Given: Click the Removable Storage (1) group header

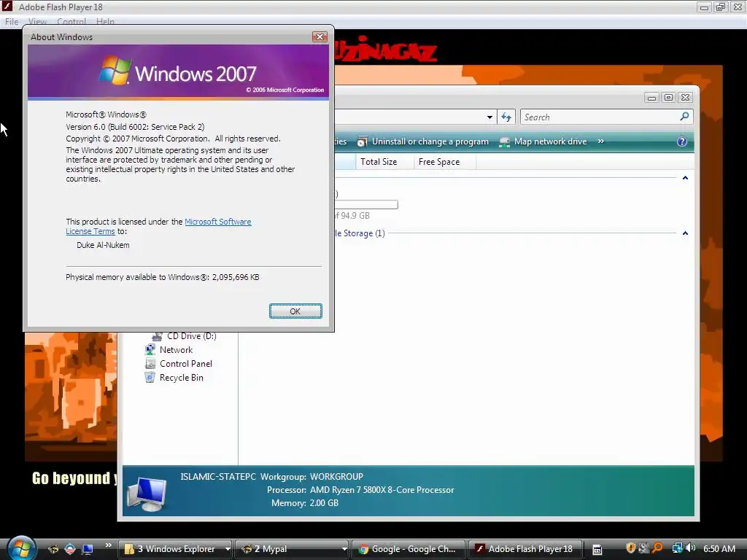Looking at the screenshot, I should click(359, 233).
